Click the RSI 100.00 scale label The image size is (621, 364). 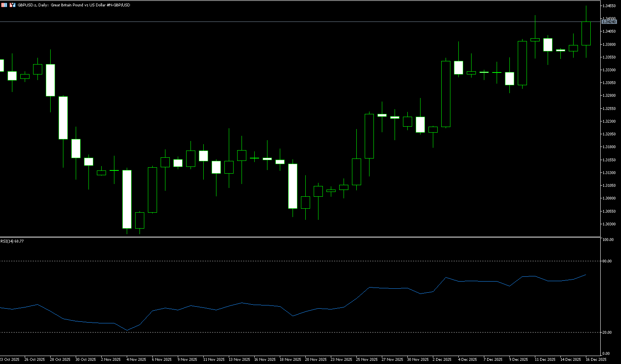[608, 240]
